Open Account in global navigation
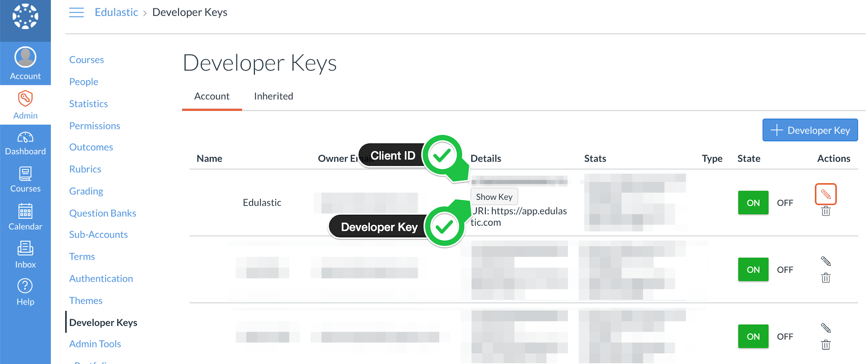Screen dimensions: 868x364 pos(25,64)
